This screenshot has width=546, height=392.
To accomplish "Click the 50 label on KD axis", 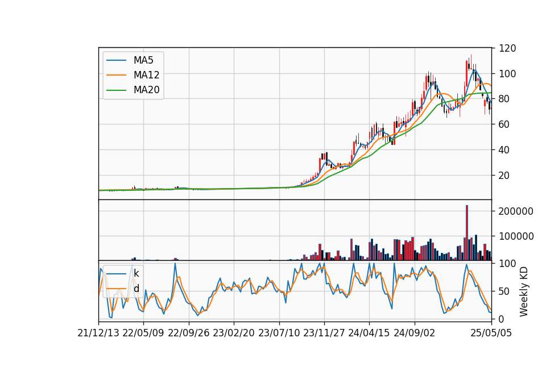I will (504, 291).
